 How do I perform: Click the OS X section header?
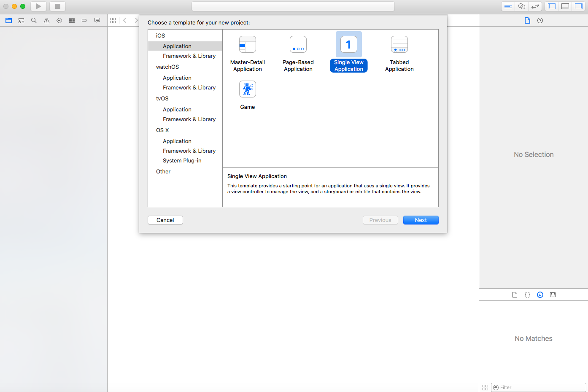coord(162,130)
